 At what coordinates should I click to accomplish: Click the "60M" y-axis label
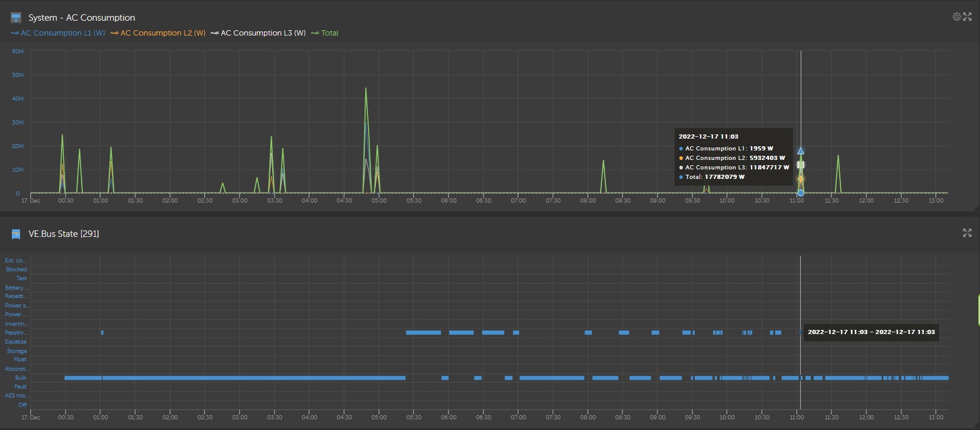coord(18,52)
